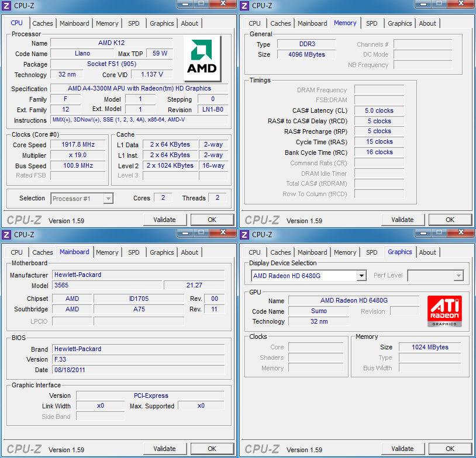
Task: Click the Cycle Time (tRAS) value 15 clocks
Action: [x=379, y=141]
